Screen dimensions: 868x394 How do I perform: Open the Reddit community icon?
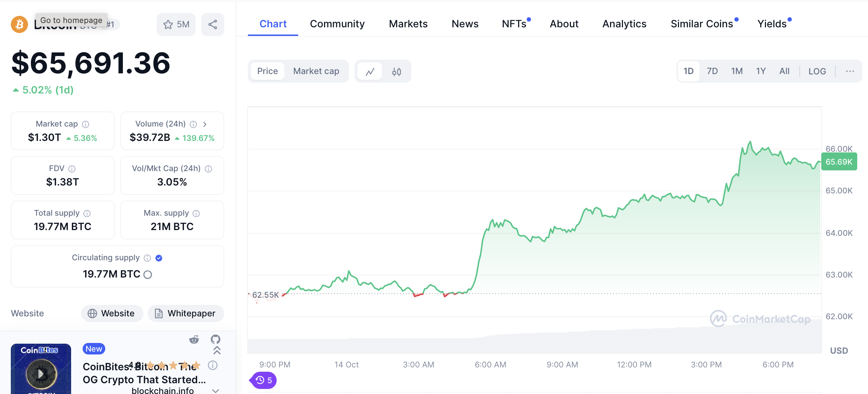[194, 339]
